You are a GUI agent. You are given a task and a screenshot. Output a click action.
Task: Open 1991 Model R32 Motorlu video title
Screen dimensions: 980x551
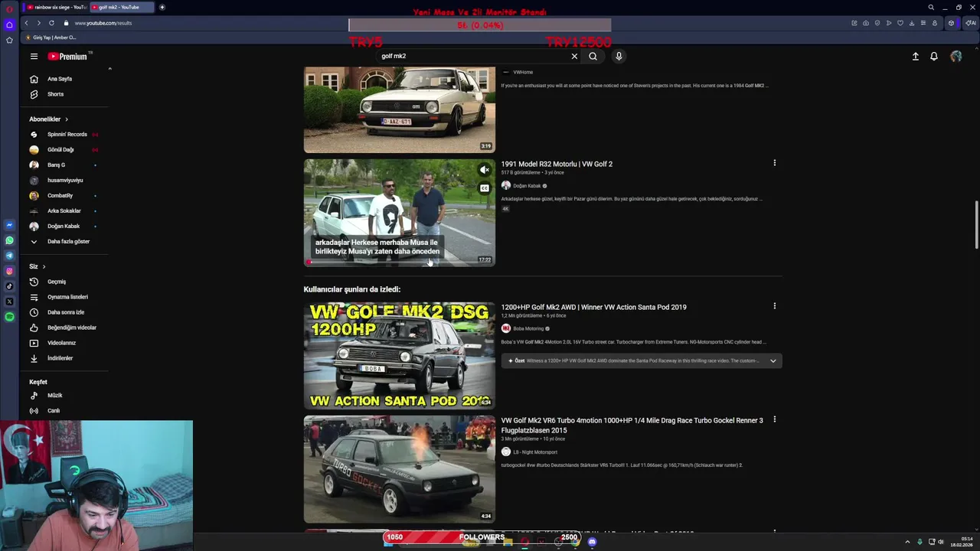(x=557, y=164)
